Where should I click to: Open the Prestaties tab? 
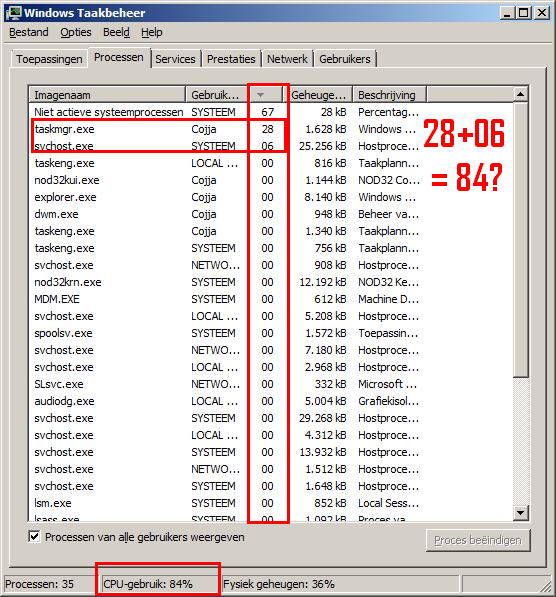[x=231, y=59]
